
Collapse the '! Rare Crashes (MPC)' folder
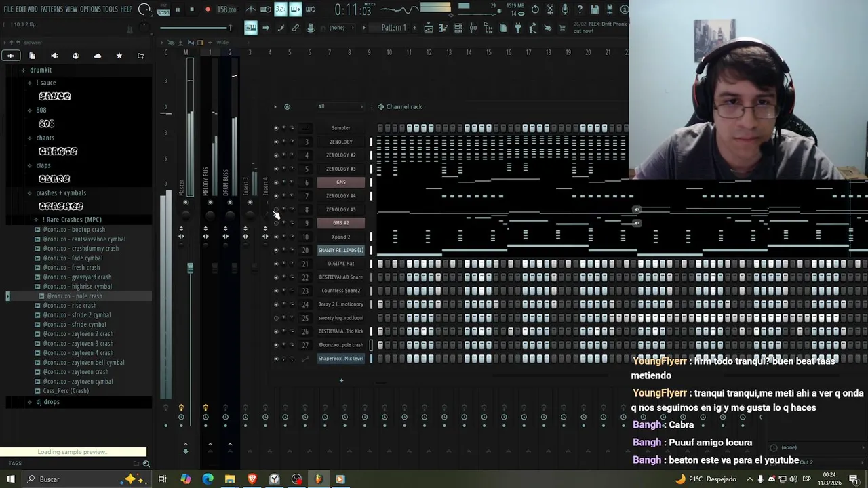tap(71, 220)
